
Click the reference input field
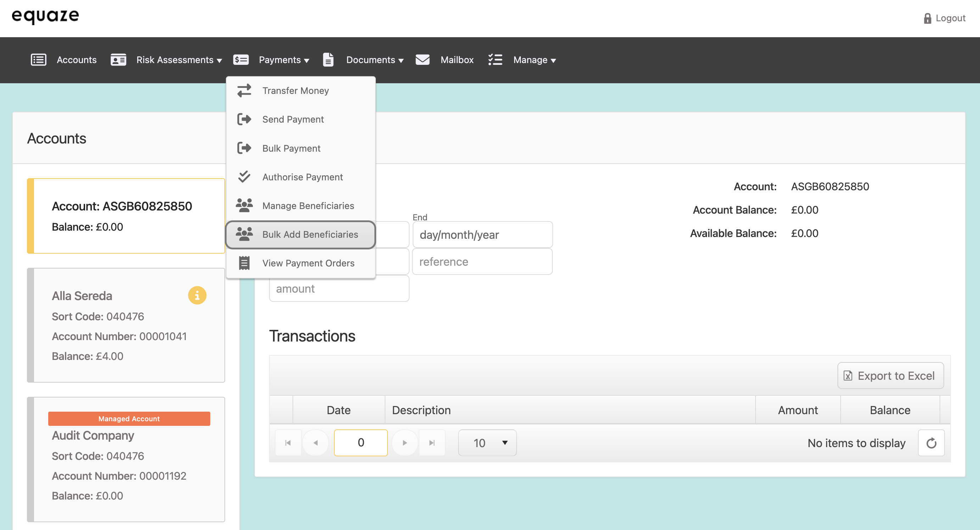482,261
